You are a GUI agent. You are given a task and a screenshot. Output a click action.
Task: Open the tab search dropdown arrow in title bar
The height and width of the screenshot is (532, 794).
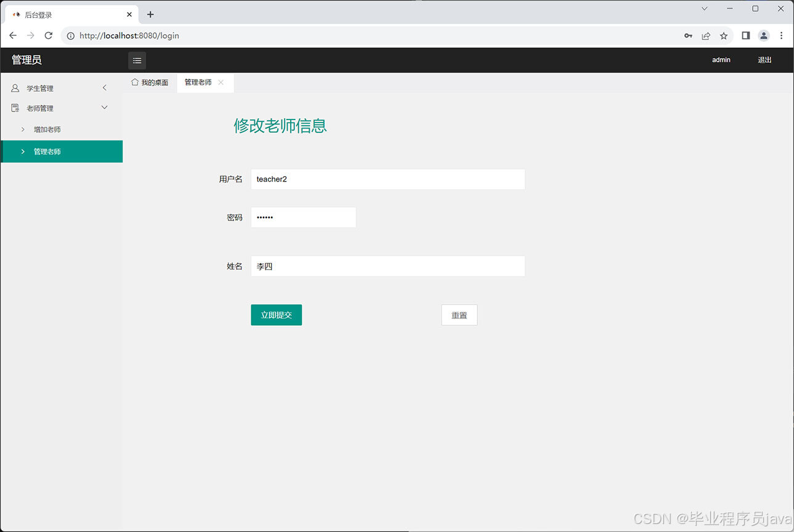click(x=705, y=9)
